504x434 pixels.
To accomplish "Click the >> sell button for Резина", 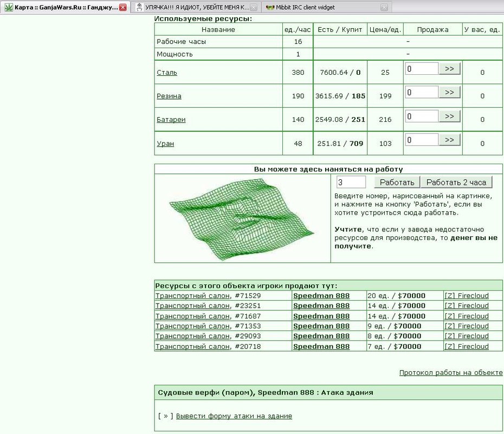I will pyautogui.click(x=449, y=92).
